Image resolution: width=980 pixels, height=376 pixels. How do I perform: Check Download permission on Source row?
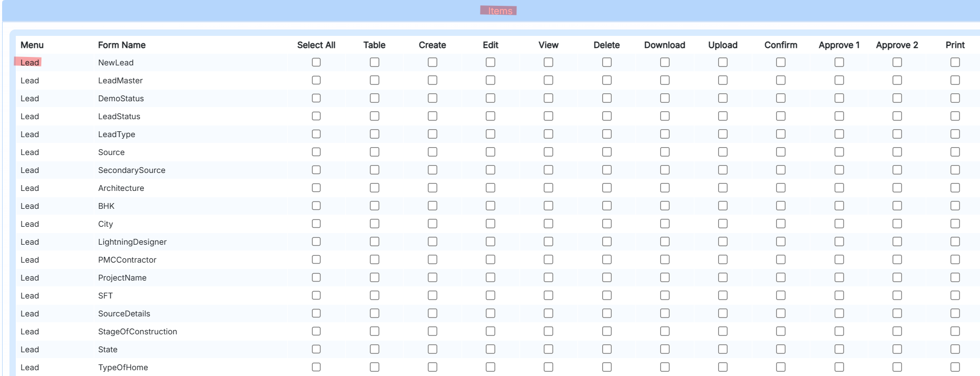pos(664,152)
